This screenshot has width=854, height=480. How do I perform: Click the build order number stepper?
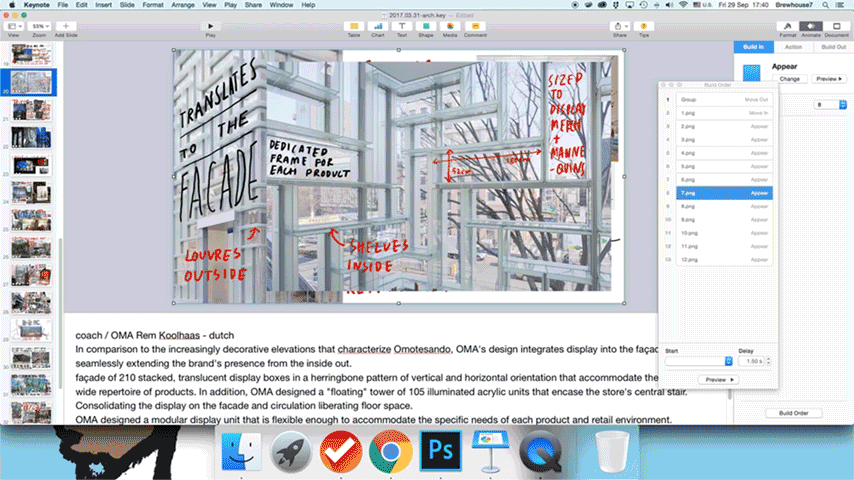pos(843,105)
